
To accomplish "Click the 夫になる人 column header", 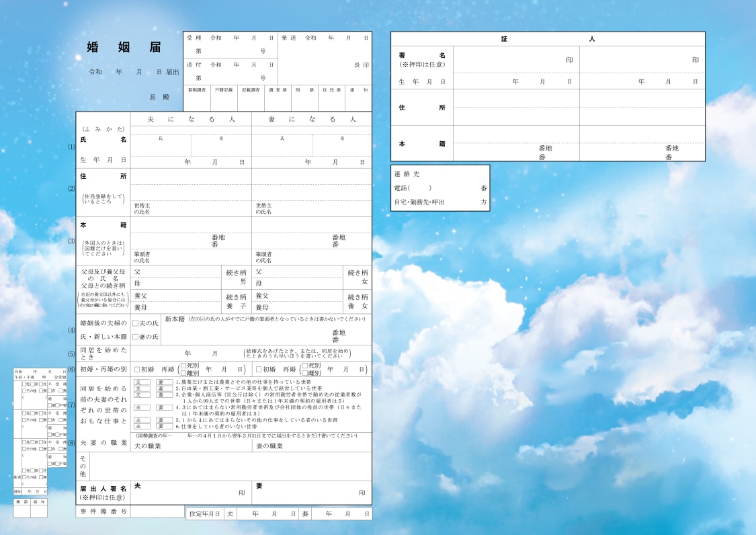I will click(191, 119).
